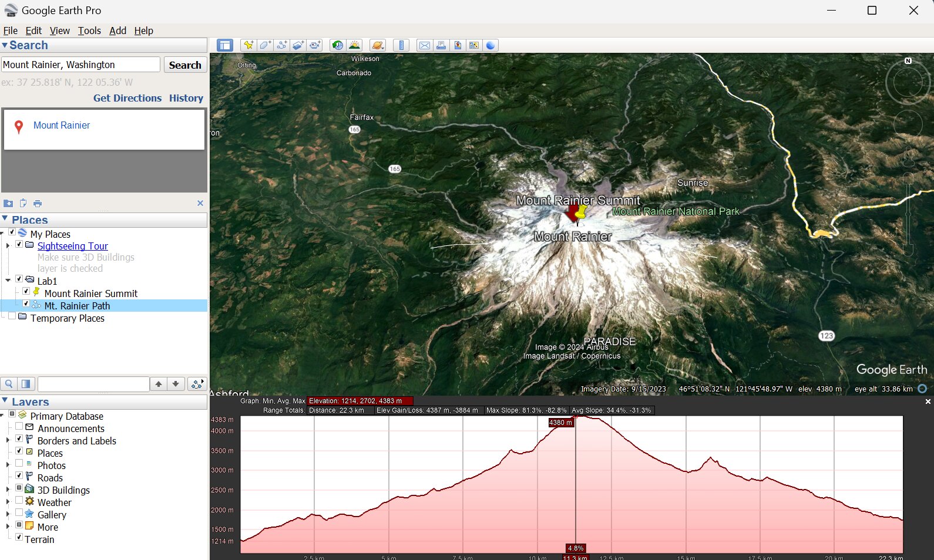Check the Temporary Places checkbox

pos(12,316)
